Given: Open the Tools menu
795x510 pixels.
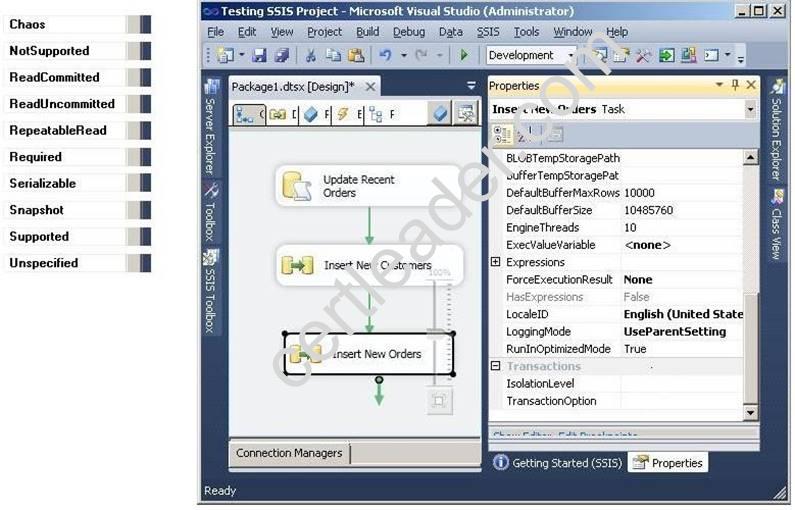Looking at the screenshot, I should click(x=526, y=32).
